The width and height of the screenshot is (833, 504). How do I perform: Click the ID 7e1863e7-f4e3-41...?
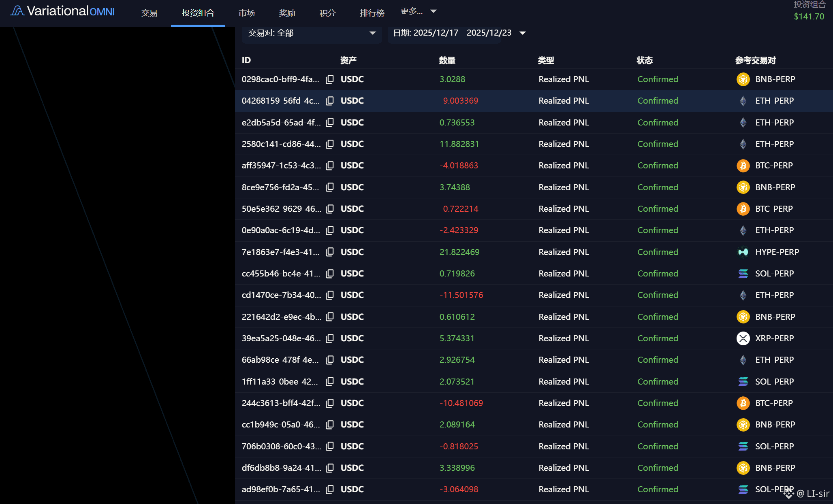(281, 252)
